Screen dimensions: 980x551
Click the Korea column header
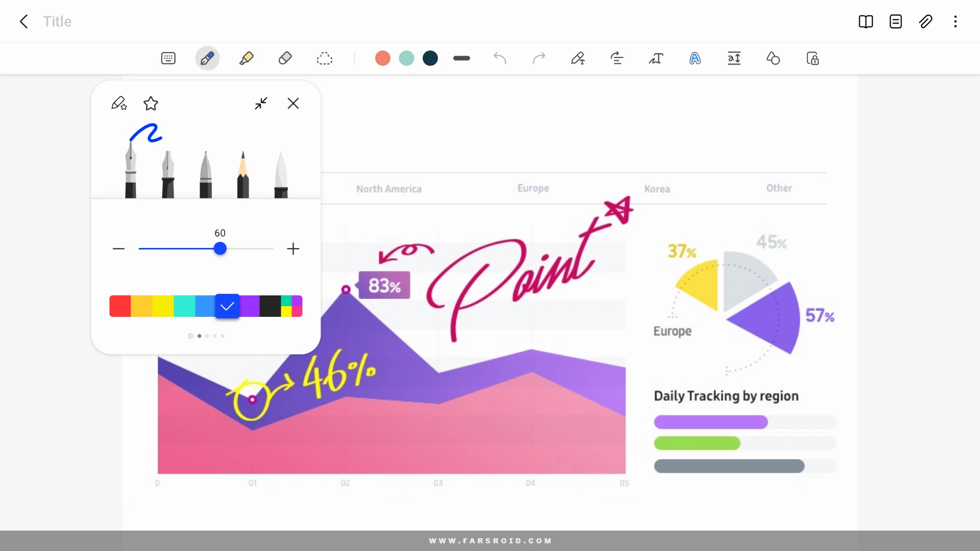(x=657, y=189)
